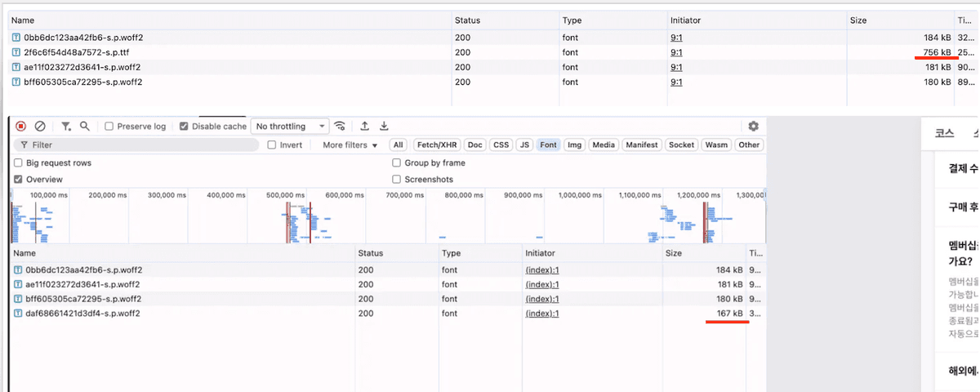
Task: Open network conditions via Wi-Fi icon
Action: [x=340, y=127]
